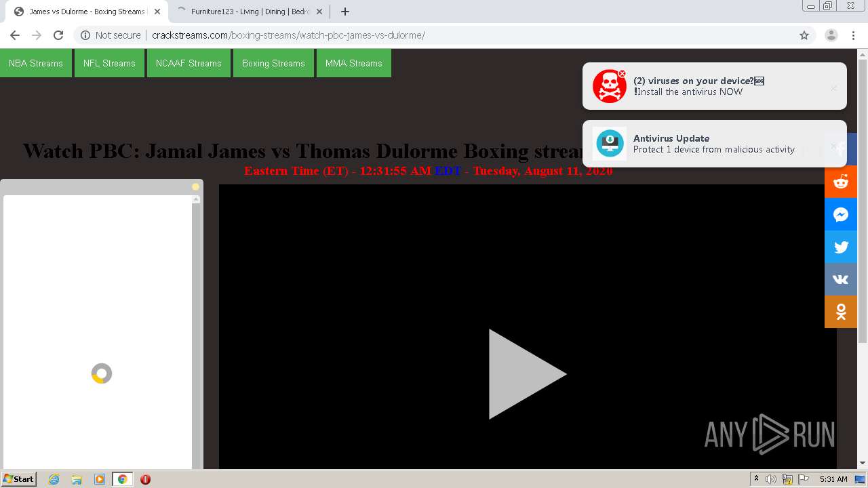The width and height of the screenshot is (868, 488).
Task: Click the browser back arrow
Action: pyautogui.click(x=15, y=35)
